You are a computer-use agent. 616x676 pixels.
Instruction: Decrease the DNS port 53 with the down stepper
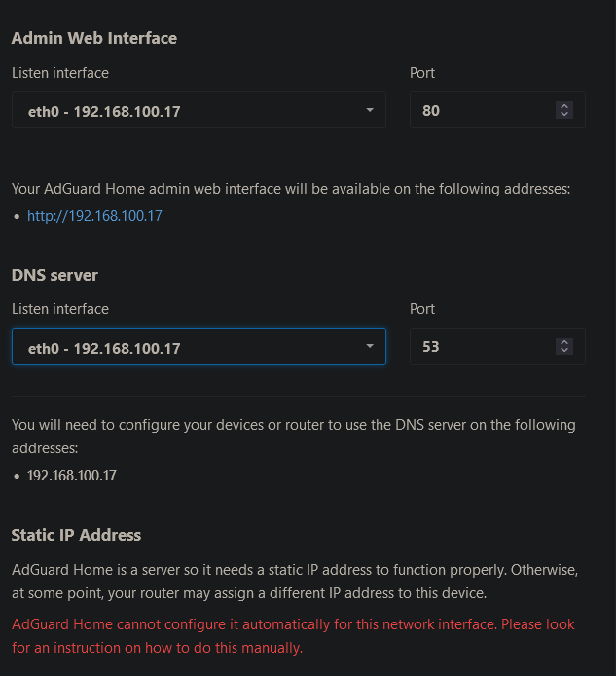tap(564, 350)
